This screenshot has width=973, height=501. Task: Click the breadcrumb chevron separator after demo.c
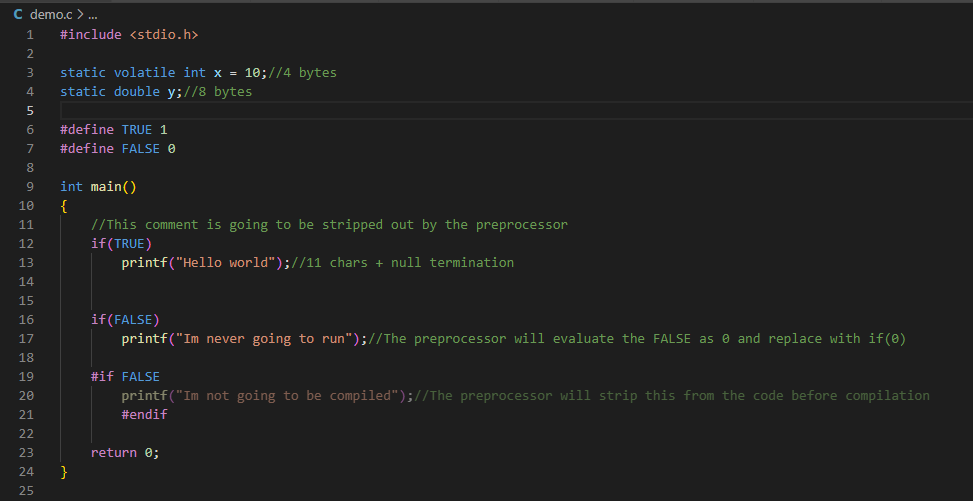click(81, 14)
